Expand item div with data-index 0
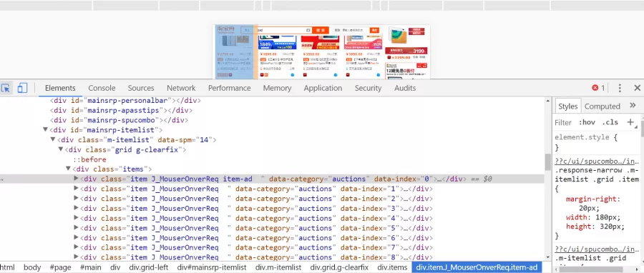644x273 pixels. click(76, 179)
